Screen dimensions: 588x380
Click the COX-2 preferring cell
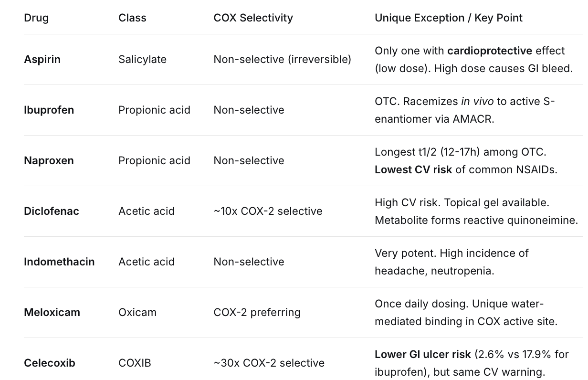(x=257, y=313)
